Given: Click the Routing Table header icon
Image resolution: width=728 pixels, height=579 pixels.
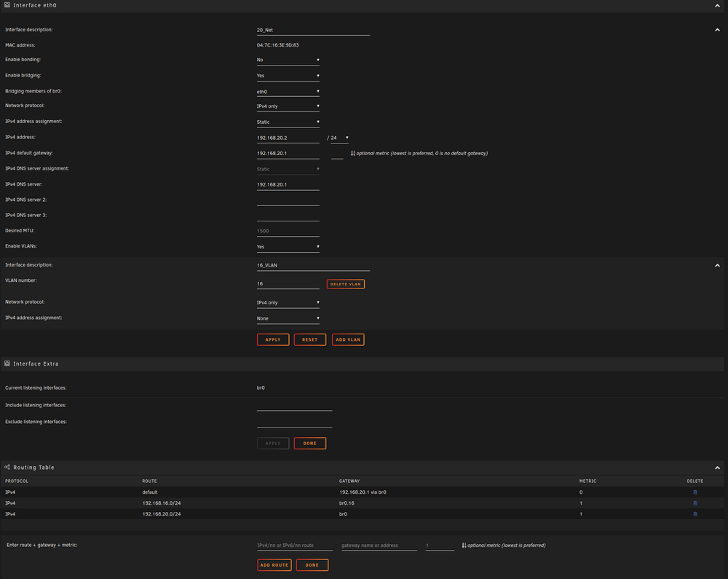Looking at the screenshot, I should click(7, 467).
